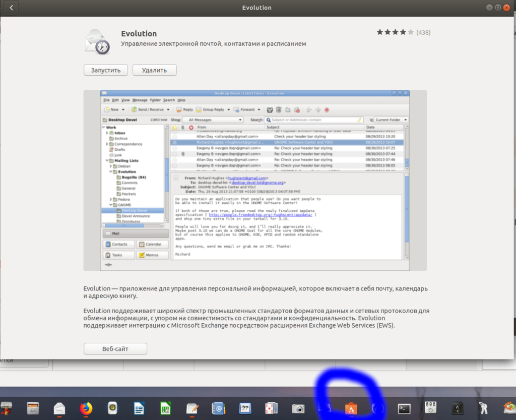
Task: Launch the Solitaire playing cards icon
Action: pos(272,408)
